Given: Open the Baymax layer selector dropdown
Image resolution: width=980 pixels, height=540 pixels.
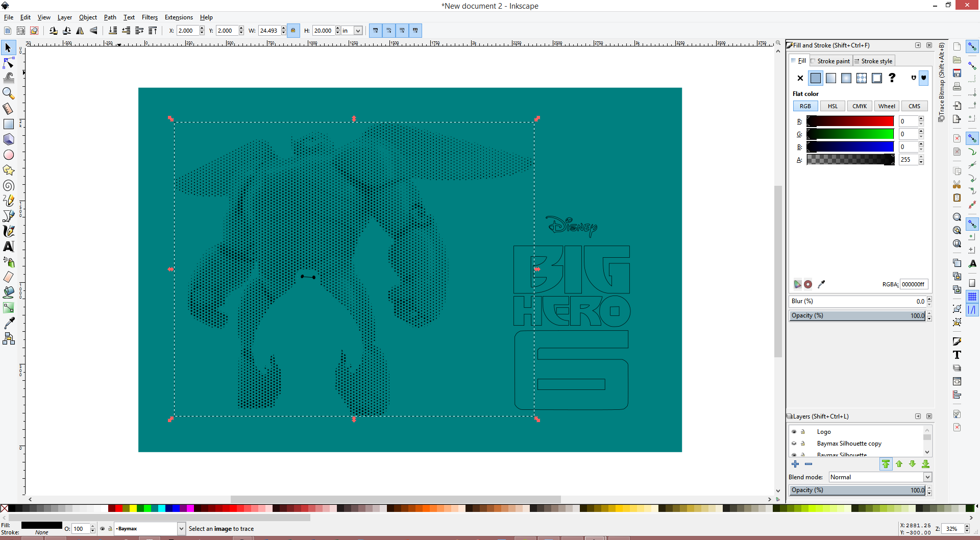Looking at the screenshot, I should click(x=181, y=529).
